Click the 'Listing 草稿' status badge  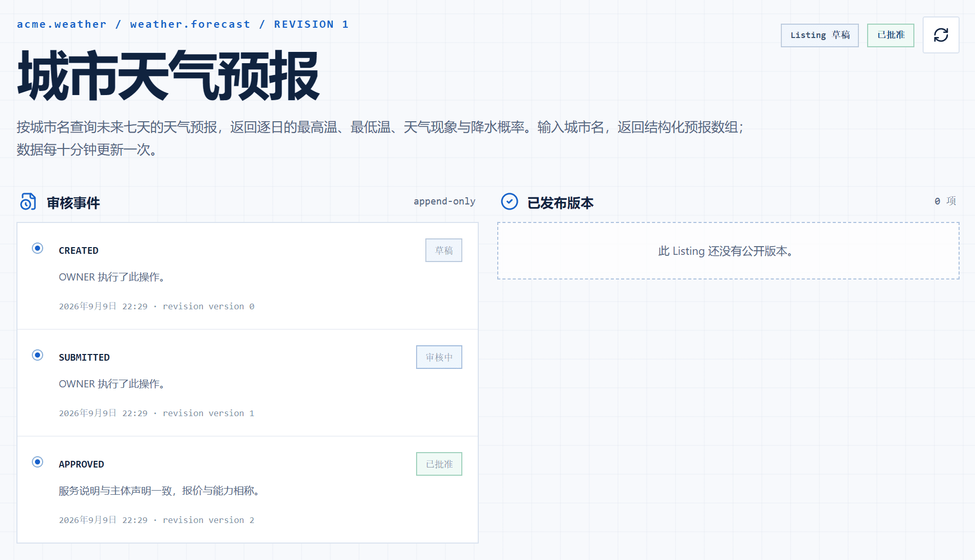point(819,35)
